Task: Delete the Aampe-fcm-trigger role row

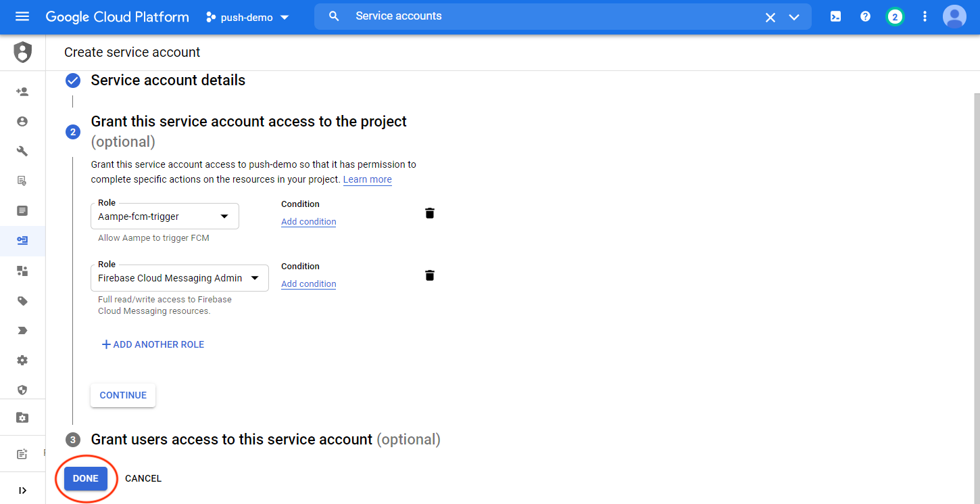Action: click(429, 213)
